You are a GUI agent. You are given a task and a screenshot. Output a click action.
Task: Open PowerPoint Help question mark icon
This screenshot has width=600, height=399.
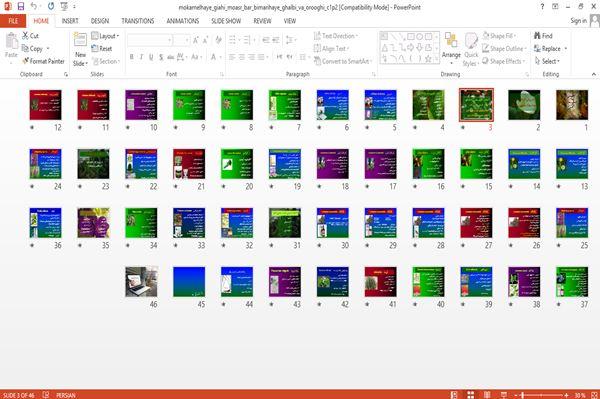(x=542, y=7)
